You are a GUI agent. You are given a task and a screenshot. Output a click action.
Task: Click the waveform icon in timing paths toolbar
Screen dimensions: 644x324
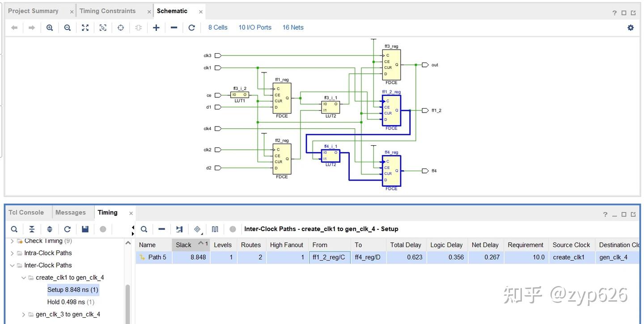(215, 229)
